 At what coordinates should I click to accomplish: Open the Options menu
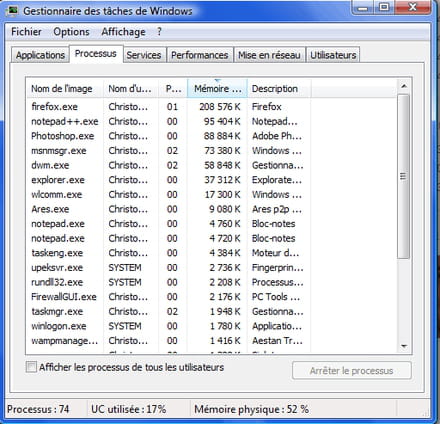pos(71,32)
